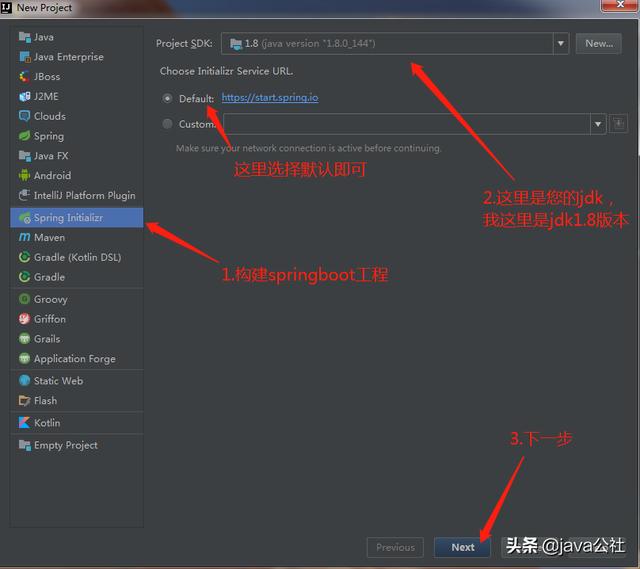Click the Next button
The image size is (640, 569).
pos(462,547)
